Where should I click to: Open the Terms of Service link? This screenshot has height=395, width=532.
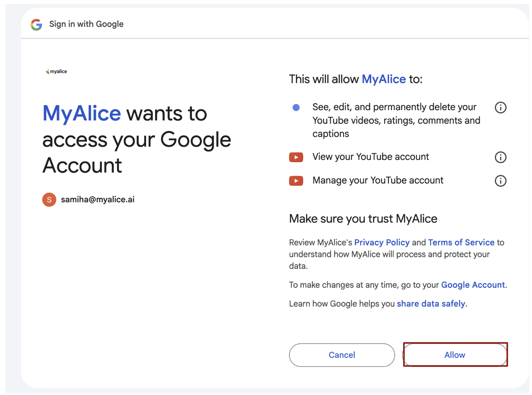click(x=461, y=242)
